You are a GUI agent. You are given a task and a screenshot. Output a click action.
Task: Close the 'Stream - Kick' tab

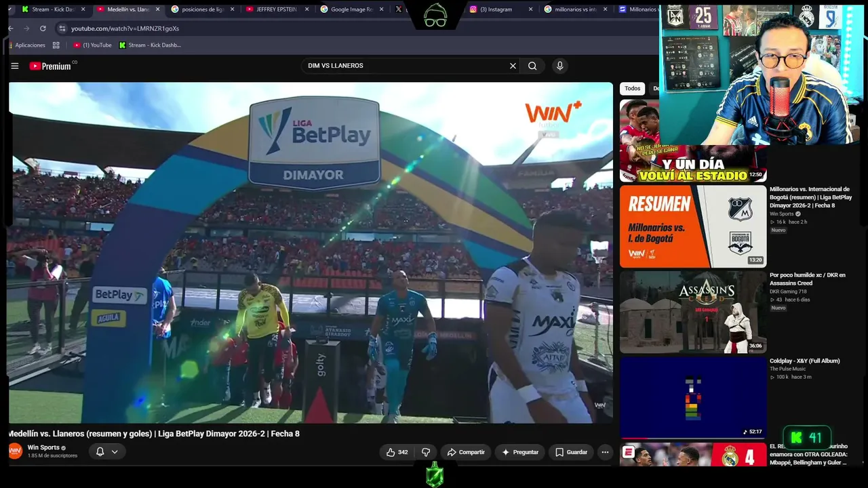pos(83,9)
